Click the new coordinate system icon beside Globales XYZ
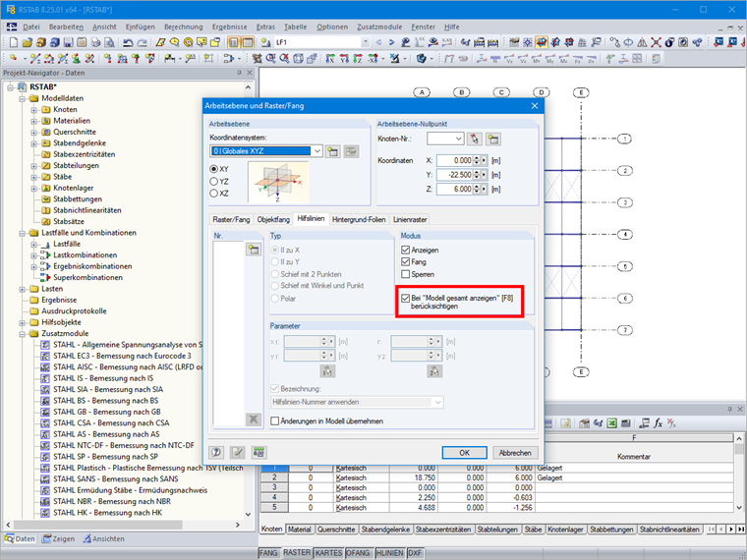The image size is (747, 560). click(332, 151)
